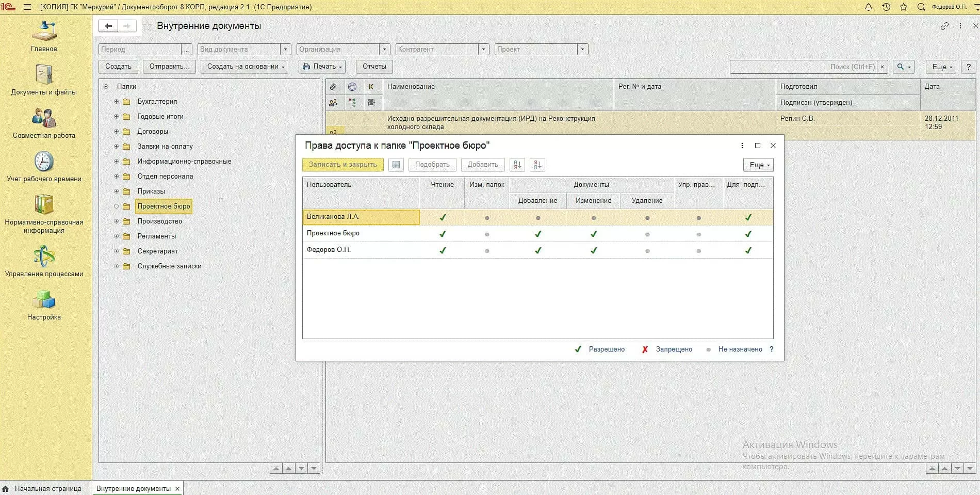
Task: Open the Настройка section
Action: coord(44,305)
